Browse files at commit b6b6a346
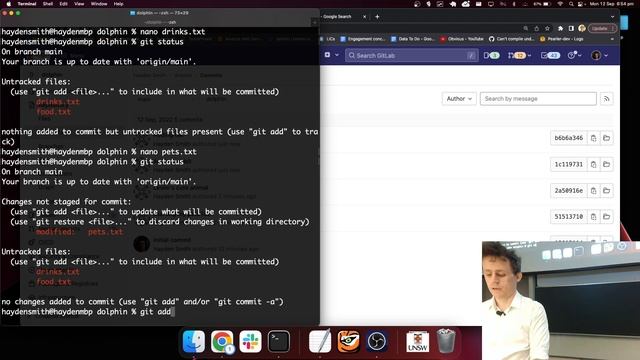Screen dimensions: 640x360 pyautogui.click(x=607, y=138)
